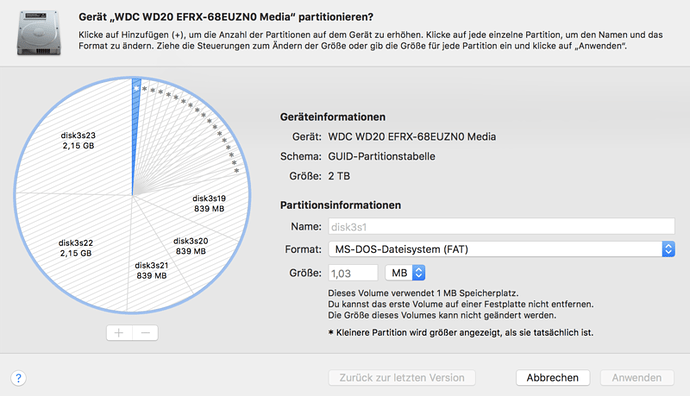690x396 pixels.
Task: Select the disk3s19 partition slice
Action: coord(209,203)
